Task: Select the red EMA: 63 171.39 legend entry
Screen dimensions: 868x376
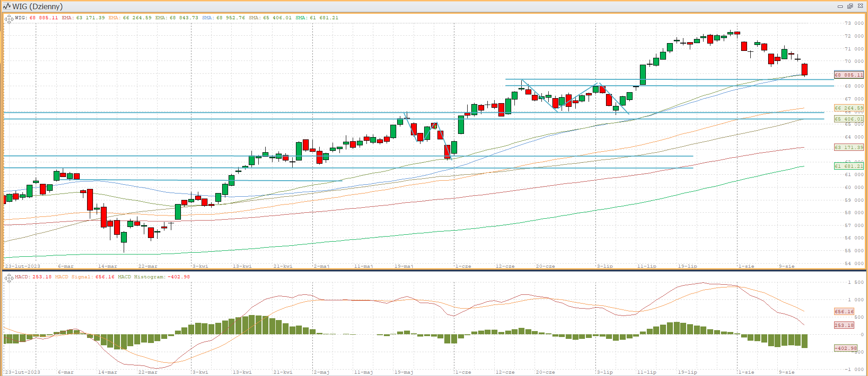Action: point(83,18)
